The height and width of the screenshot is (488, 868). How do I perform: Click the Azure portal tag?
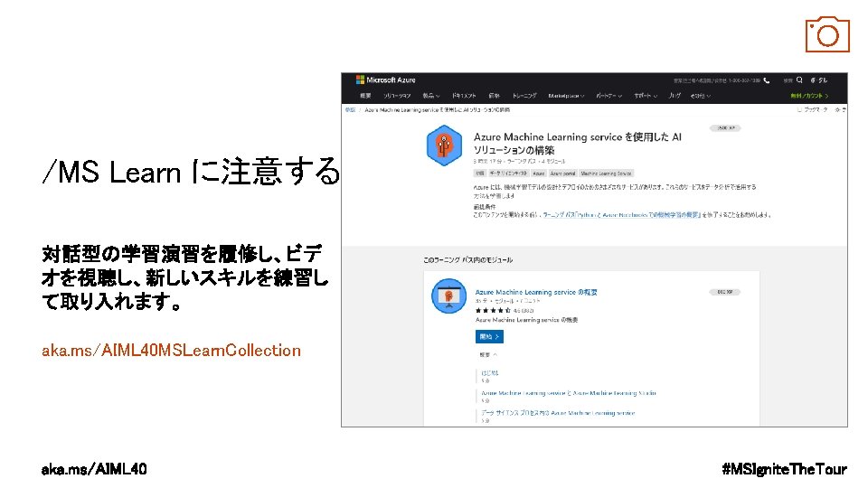562,174
